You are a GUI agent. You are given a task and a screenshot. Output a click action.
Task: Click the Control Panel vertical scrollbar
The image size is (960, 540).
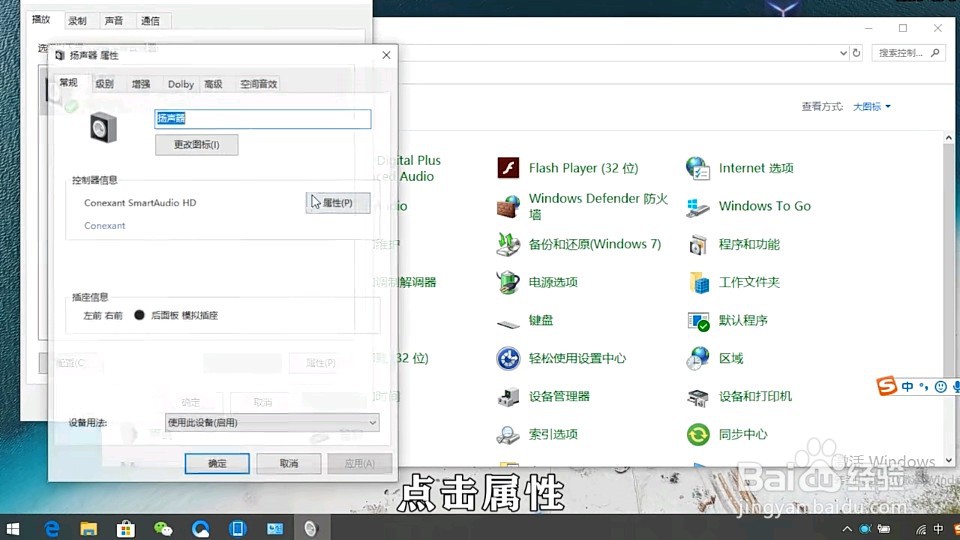point(948,299)
